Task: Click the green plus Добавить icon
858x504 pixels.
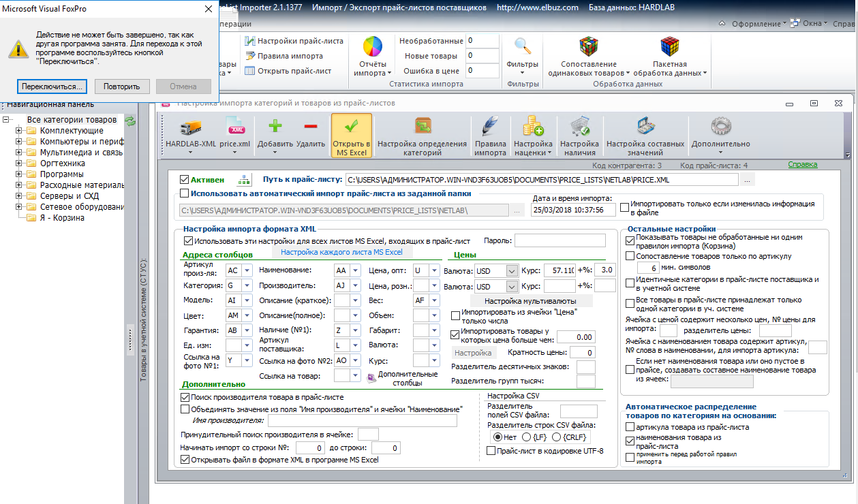Action: pos(275,127)
